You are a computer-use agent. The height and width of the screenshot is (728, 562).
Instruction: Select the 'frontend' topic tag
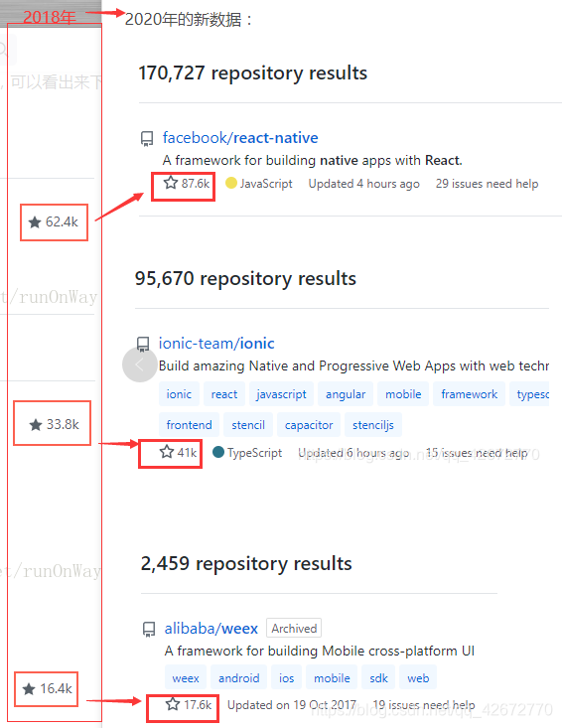[189, 425]
